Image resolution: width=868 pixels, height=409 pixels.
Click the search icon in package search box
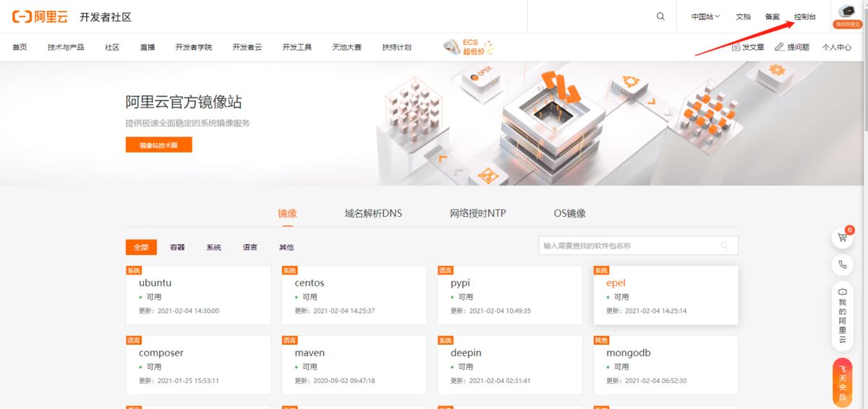tap(725, 246)
